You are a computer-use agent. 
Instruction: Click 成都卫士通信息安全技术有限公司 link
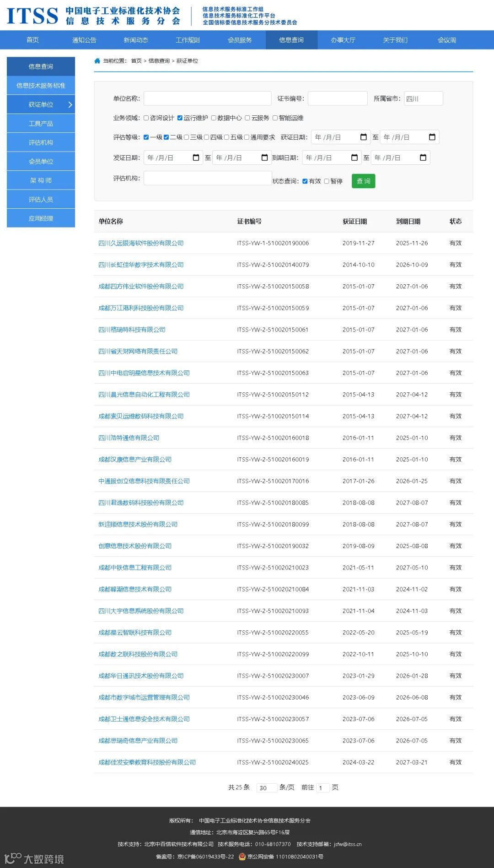pyautogui.click(x=144, y=719)
